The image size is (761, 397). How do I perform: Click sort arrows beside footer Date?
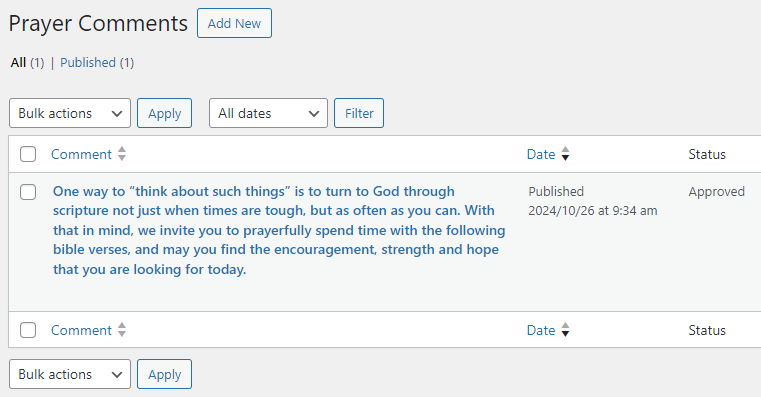(565, 330)
